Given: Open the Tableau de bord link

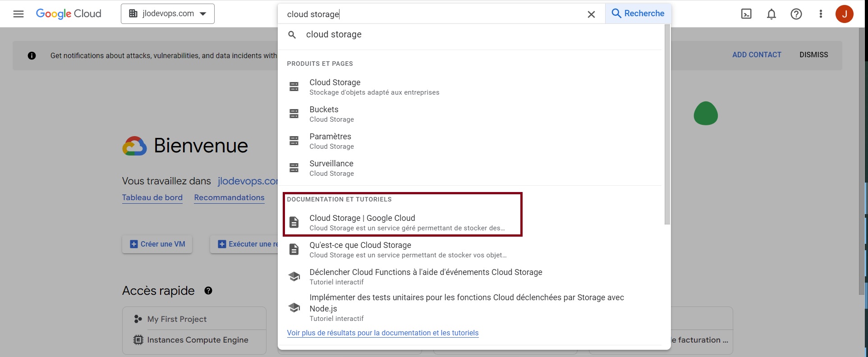Looking at the screenshot, I should click(152, 197).
